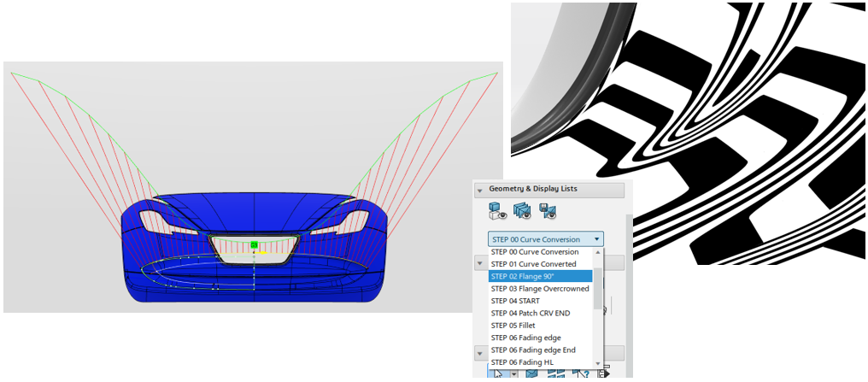Click the green marker in the 3D viewport
Viewport: 868px width, 382px height.
pos(254,245)
